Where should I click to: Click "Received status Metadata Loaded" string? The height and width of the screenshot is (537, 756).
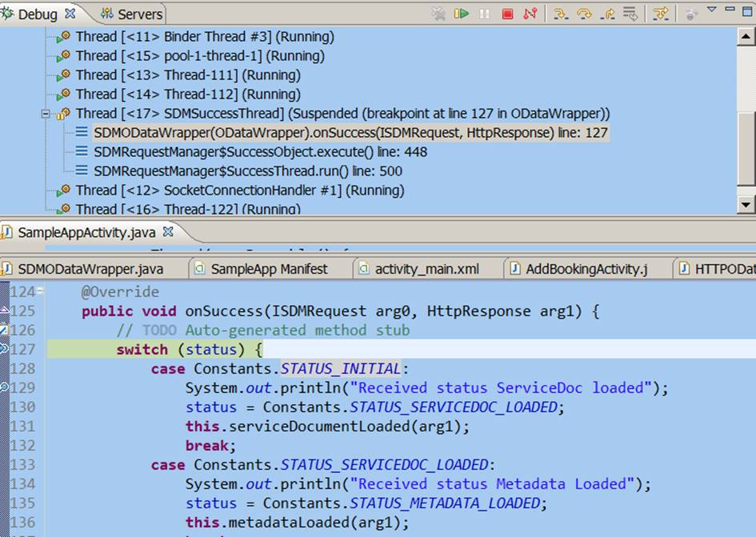click(493, 484)
